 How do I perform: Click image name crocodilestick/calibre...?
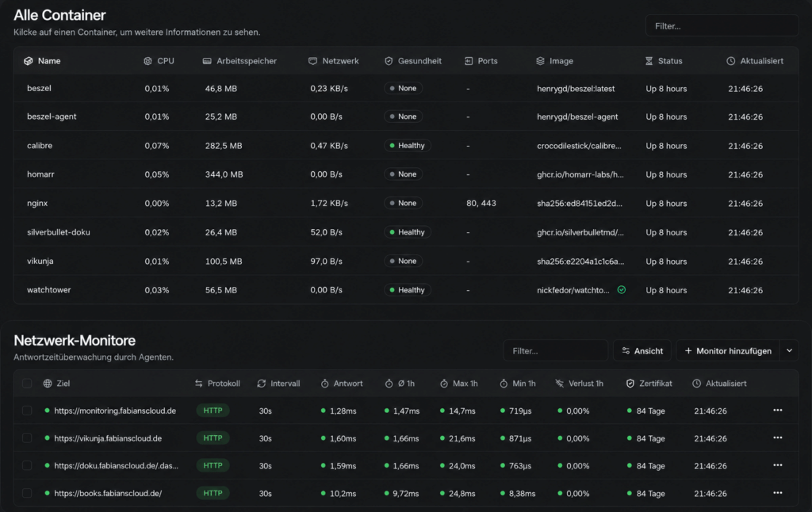pyautogui.click(x=579, y=146)
